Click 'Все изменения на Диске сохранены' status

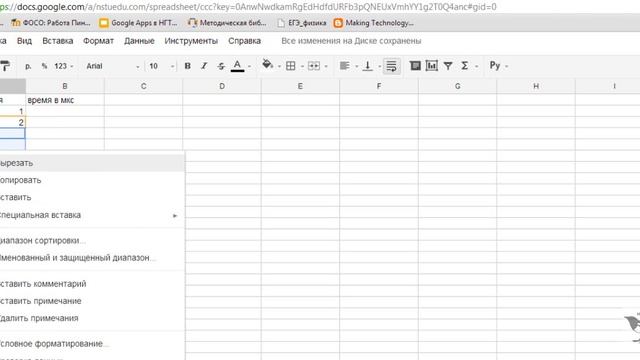coord(351,41)
